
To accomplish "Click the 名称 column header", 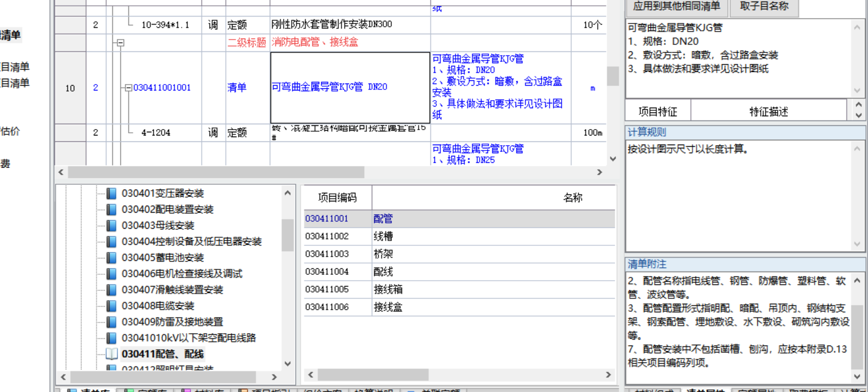I will pyautogui.click(x=572, y=198).
